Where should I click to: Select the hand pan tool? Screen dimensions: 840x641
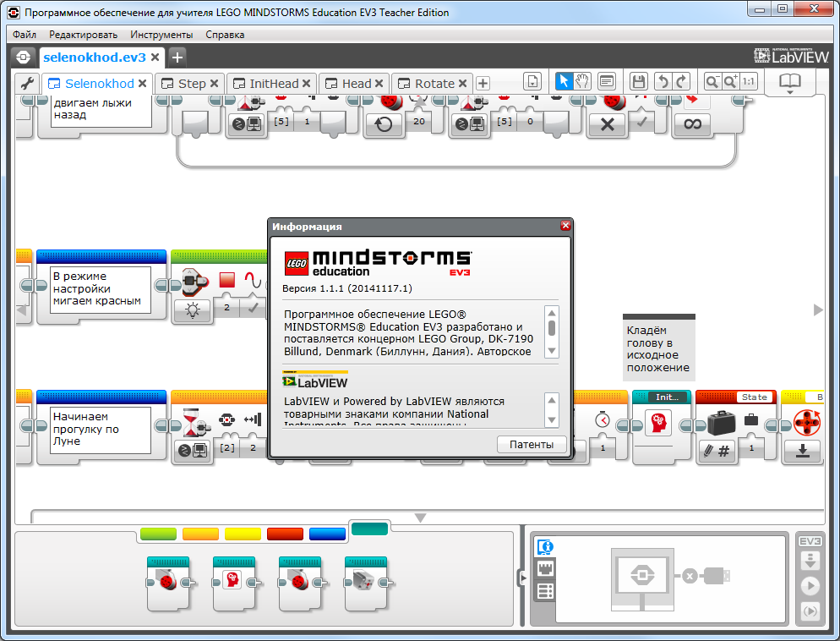(582, 81)
